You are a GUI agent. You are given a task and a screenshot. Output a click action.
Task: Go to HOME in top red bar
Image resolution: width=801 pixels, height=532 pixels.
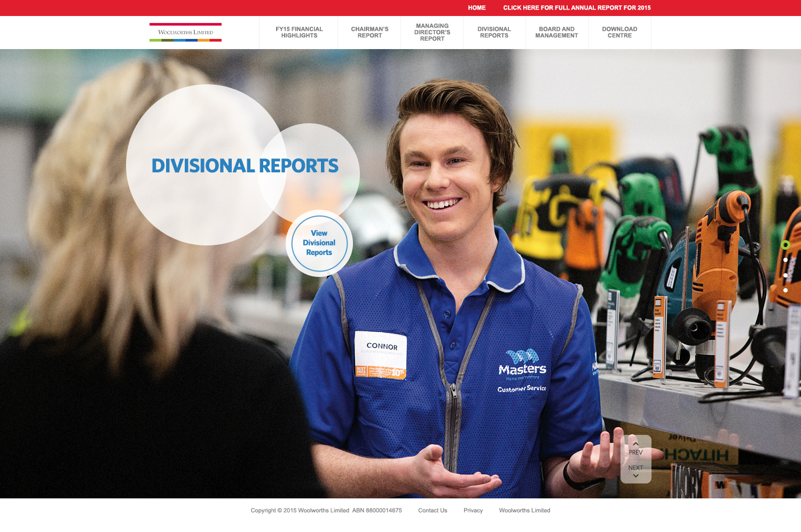tap(477, 8)
